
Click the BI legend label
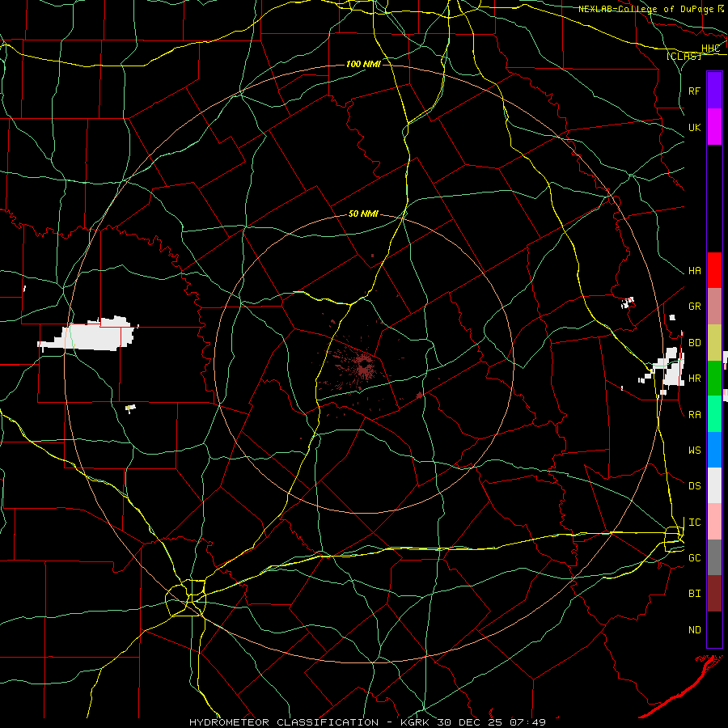(x=694, y=594)
